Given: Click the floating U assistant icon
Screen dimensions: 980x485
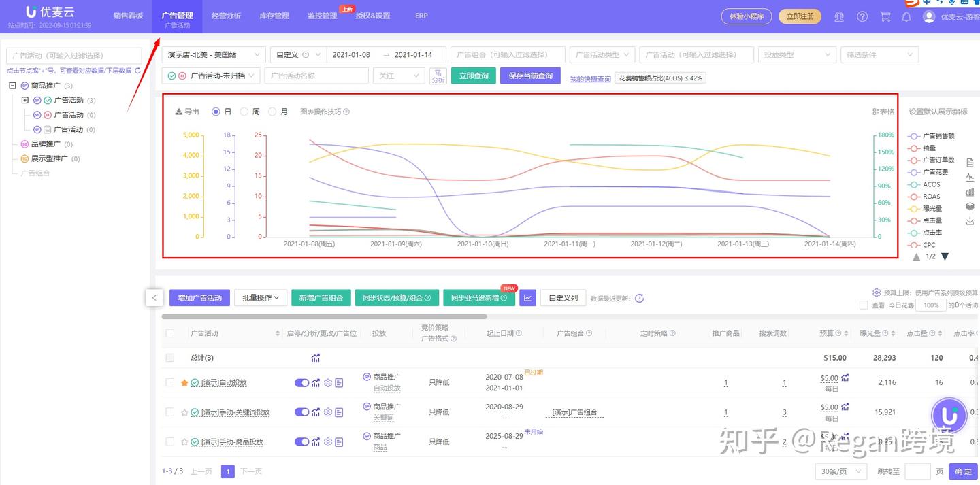Looking at the screenshot, I should [949, 416].
